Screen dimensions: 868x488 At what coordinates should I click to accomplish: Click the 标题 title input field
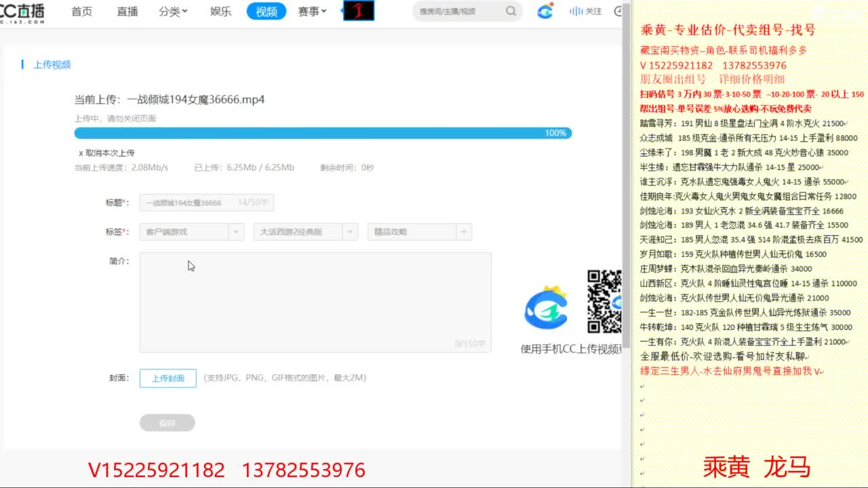tap(207, 202)
